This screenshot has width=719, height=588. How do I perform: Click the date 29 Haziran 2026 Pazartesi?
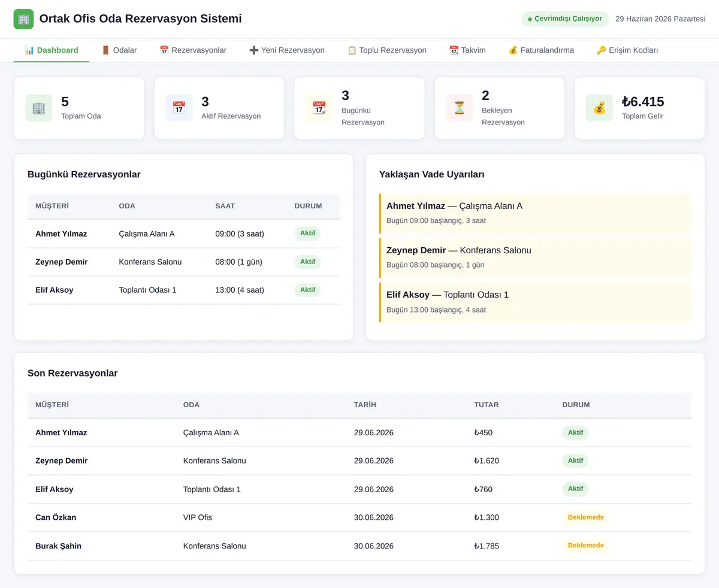pos(660,19)
